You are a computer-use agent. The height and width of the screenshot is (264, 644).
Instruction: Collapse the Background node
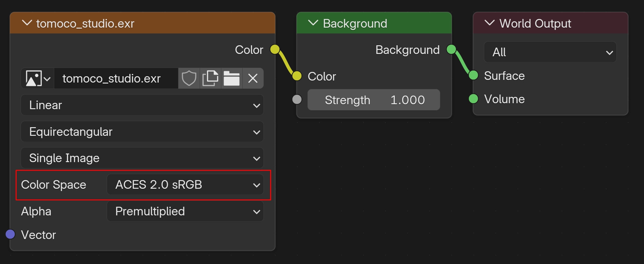(x=313, y=23)
